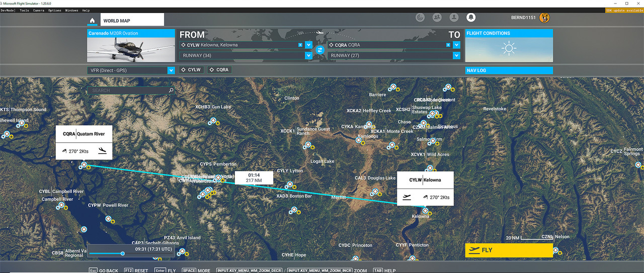Expand arrival RUNWAY (27) dropdown

click(x=456, y=55)
